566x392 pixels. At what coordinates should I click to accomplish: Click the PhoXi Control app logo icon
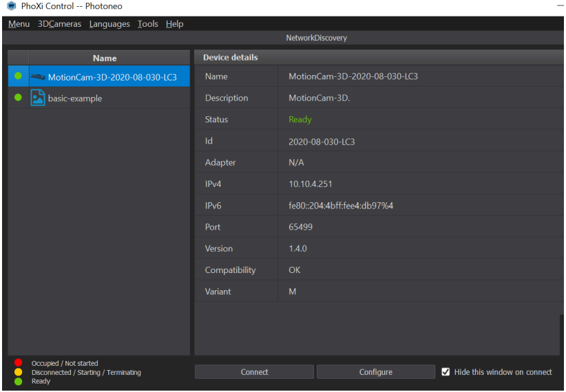coord(11,6)
